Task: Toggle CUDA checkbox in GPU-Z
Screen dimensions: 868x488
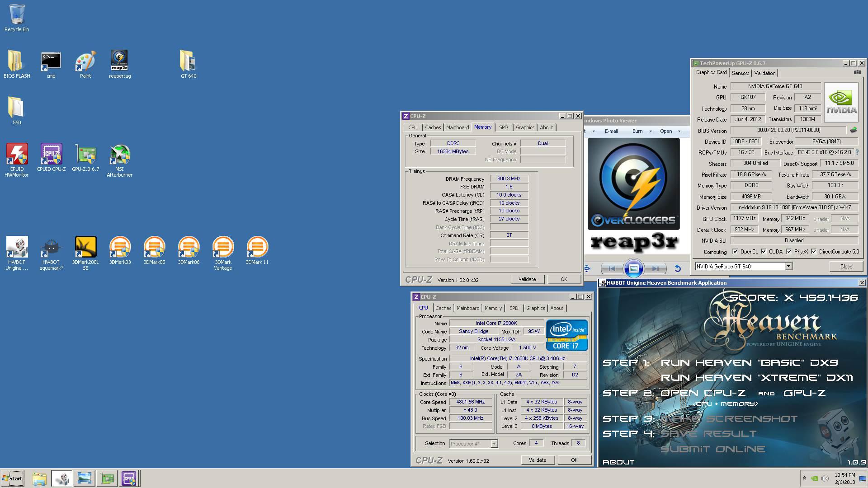Action: [x=764, y=252]
